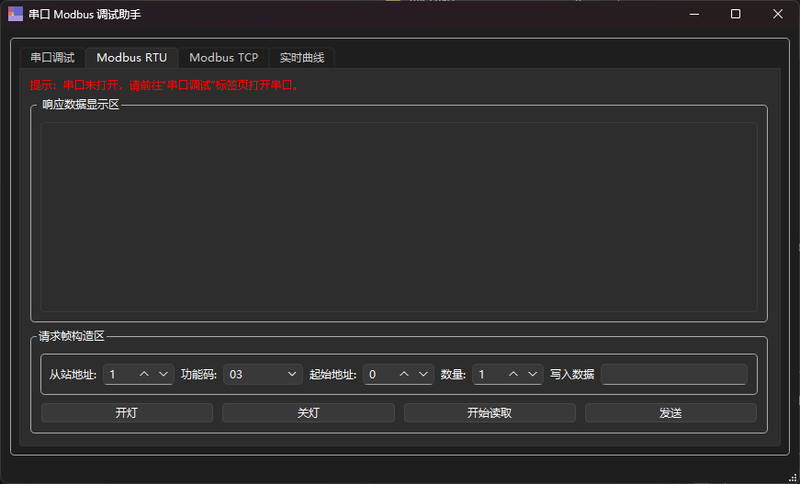This screenshot has width=800, height=484.
Task: Maximize the 串口 Modbus 调试助手 window
Action: 735,14
